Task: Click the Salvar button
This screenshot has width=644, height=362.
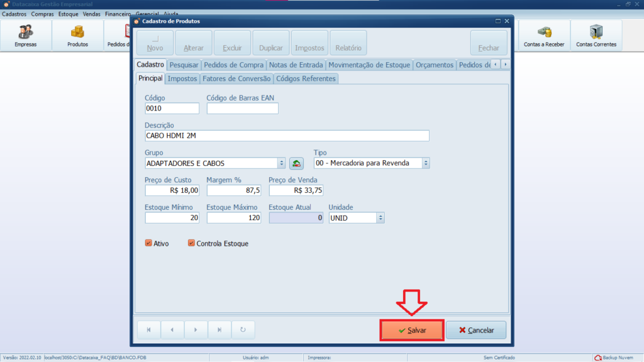Action: pos(412,331)
